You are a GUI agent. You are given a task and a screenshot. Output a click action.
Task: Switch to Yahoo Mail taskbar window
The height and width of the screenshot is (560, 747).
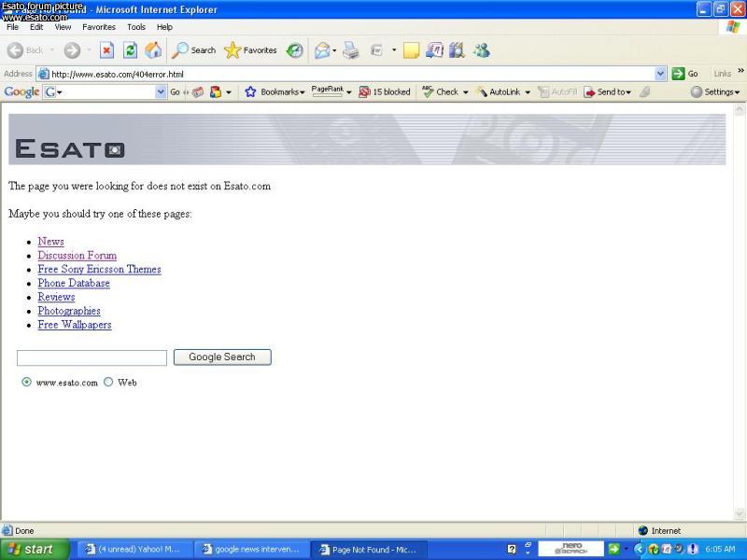point(134,550)
